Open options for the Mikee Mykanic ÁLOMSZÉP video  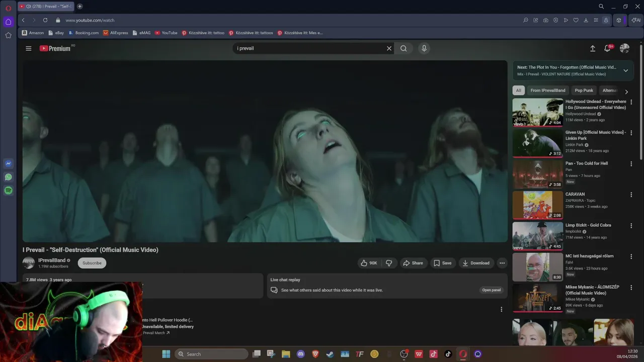pos(631,288)
